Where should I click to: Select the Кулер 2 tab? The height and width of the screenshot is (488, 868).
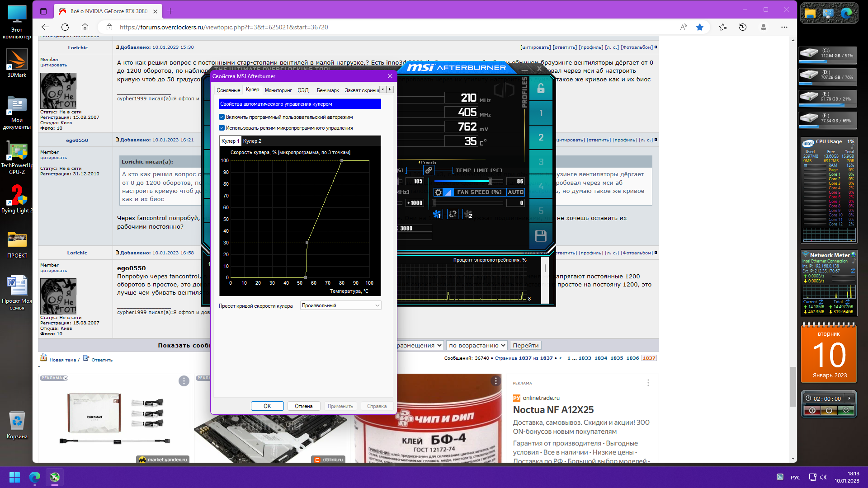pyautogui.click(x=252, y=141)
